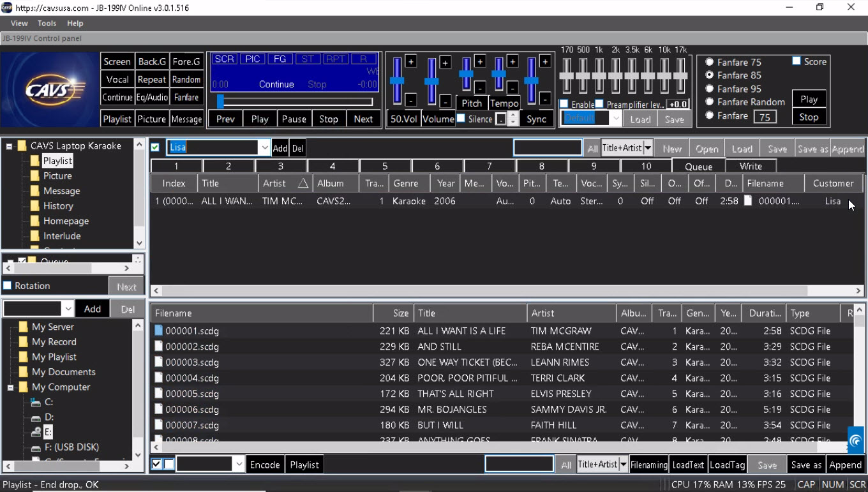Click the 17k equalizer band slider

[680, 75]
